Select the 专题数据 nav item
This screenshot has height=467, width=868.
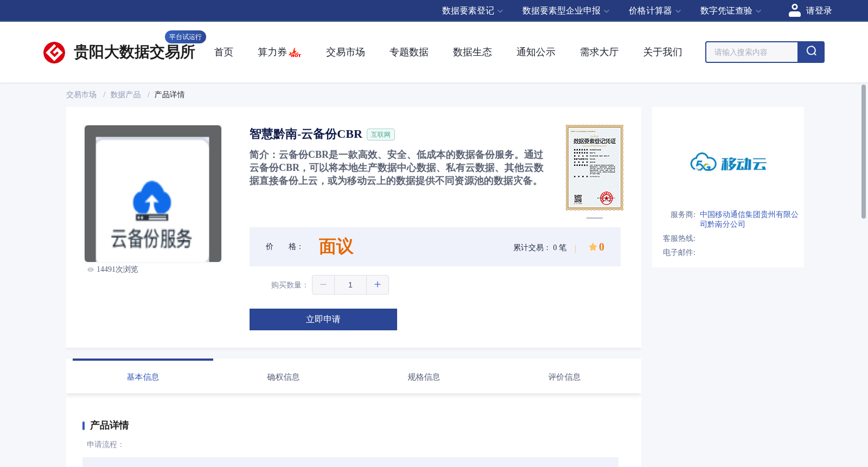click(x=409, y=52)
